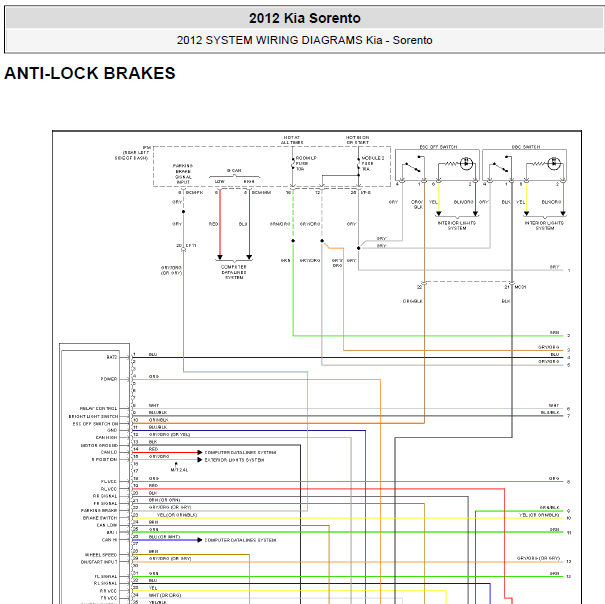605x604 pixels.
Task: Select the 'ANTI-LOCK BRAKES' heading
Action: [90, 73]
